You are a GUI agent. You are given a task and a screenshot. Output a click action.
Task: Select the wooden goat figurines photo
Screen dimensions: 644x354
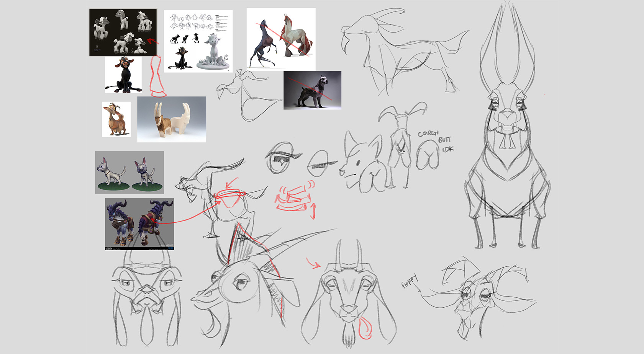[x=172, y=119]
